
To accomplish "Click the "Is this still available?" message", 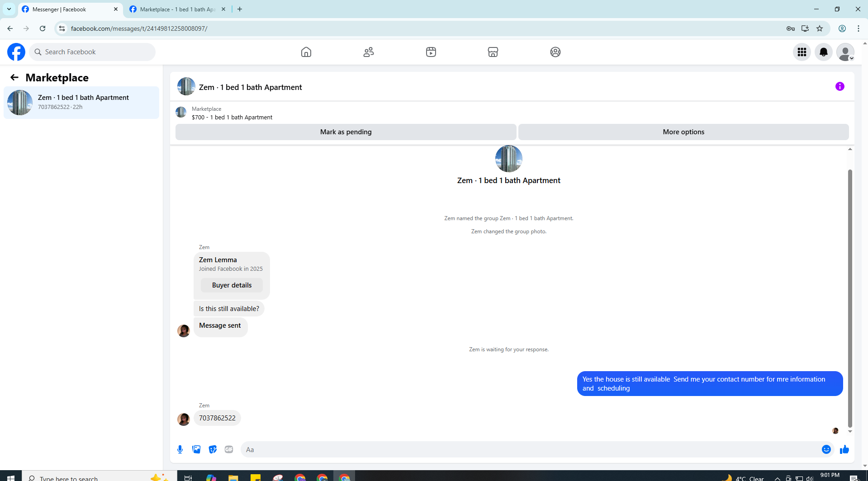I will coord(229,309).
